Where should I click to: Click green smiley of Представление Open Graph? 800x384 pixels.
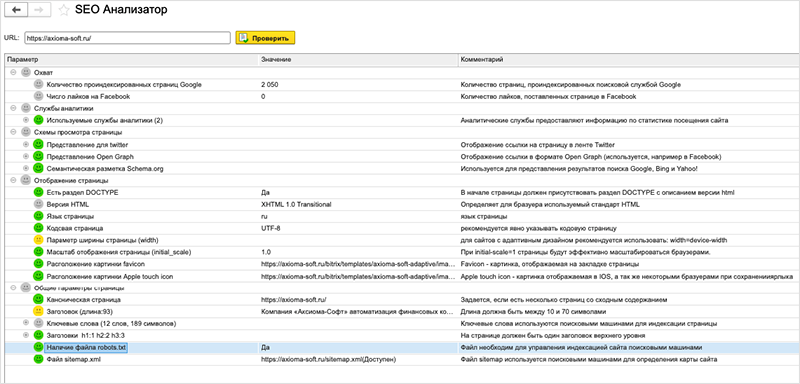click(38, 156)
